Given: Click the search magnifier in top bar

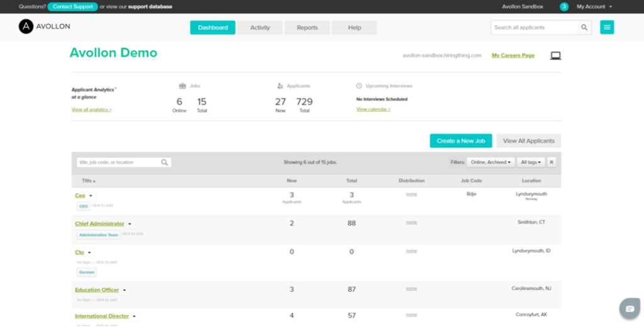Looking at the screenshot, I should click(584, 28).
